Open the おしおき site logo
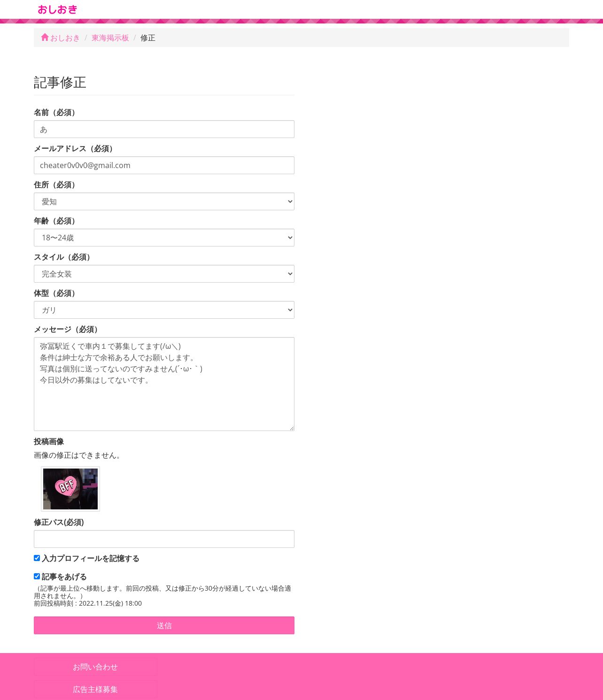Viewport: 603px width, 700px height. [x=57, y=9]
